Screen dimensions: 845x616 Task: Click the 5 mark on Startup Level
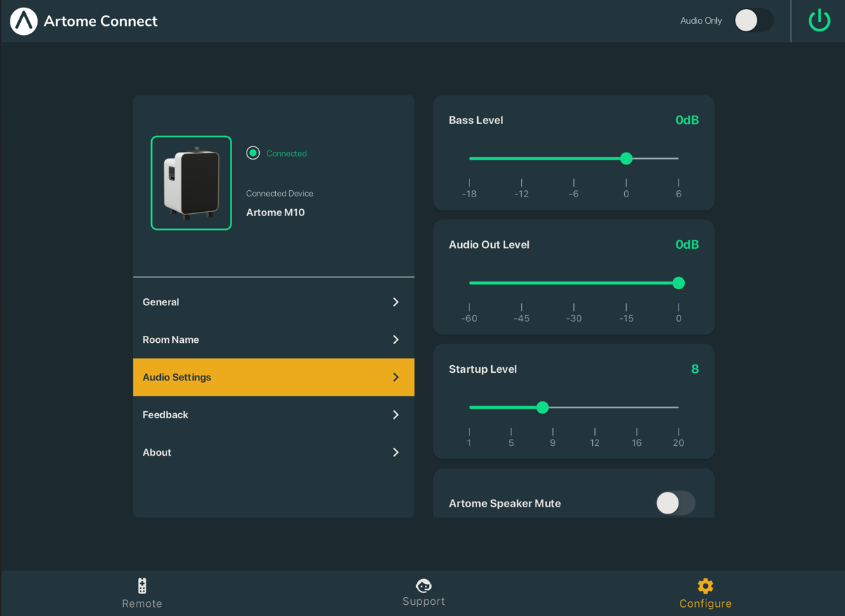coord(511,442)
